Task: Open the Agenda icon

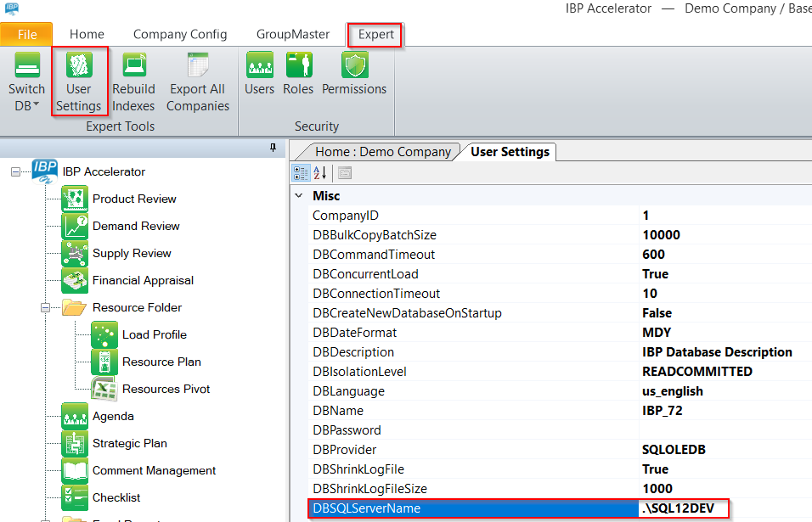Action: coord(75,416)
